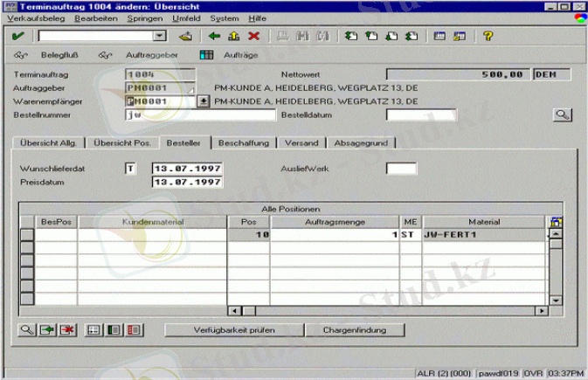Toggle the third row selector in the positions table

point(27,260)
